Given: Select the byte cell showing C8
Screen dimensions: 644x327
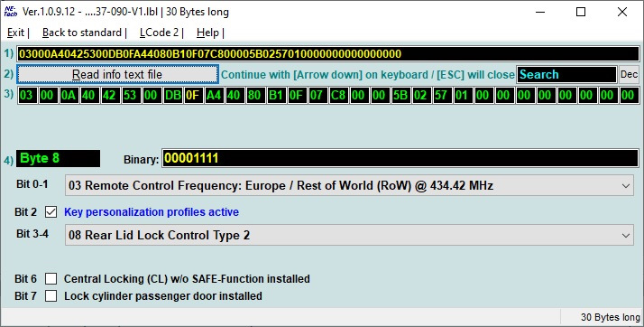Looking at the screenshot, I should coord(338,95).
